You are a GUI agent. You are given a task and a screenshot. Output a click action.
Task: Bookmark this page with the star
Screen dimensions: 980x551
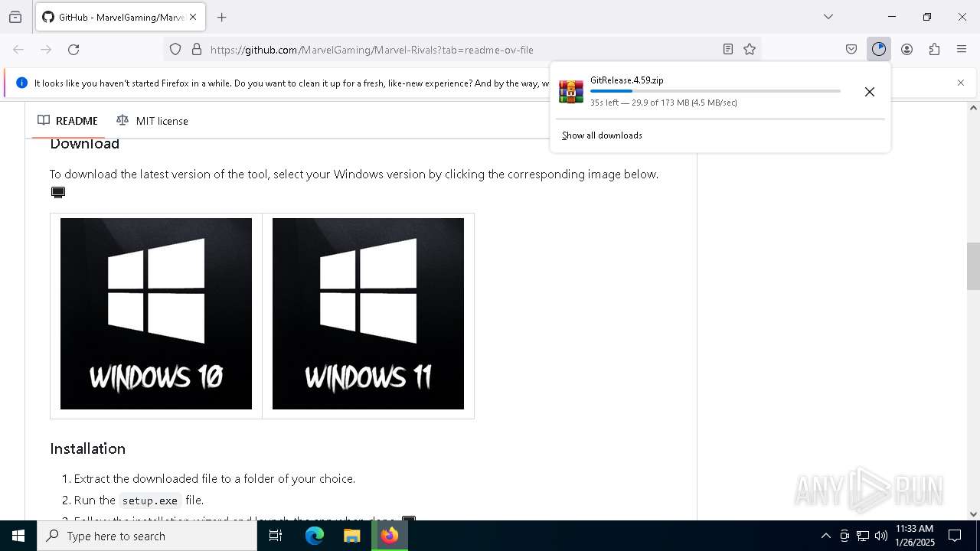point(750,49)
